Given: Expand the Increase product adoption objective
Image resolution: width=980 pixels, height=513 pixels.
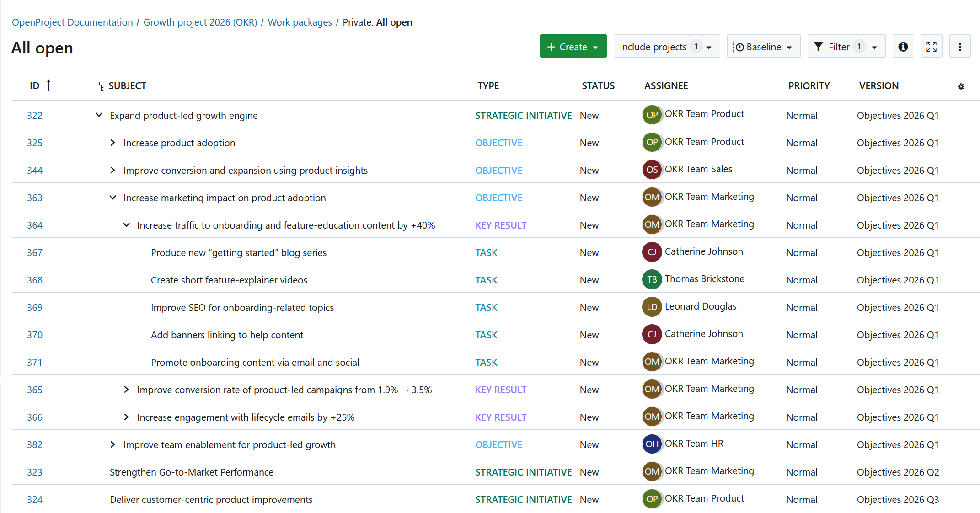Looking at the screenshot, I should point(112,143).
